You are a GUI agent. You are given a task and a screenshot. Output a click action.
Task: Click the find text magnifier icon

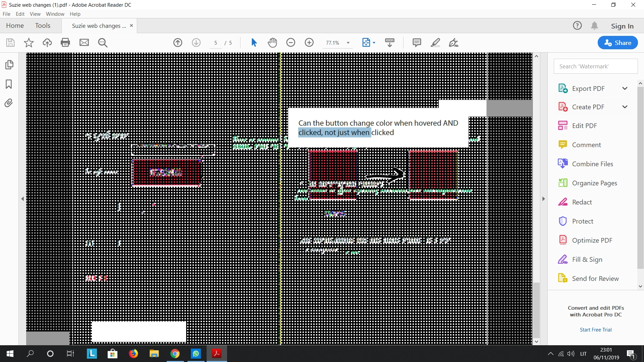[103, 43]
